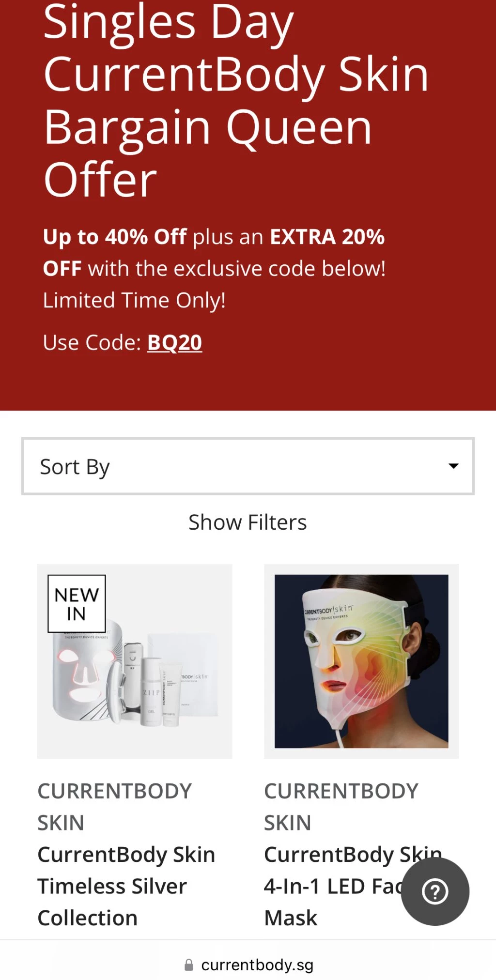This screenshot has height=980, width=496.
Task: Open the Timeless Silver Collection product image
Action: [135, 661]
